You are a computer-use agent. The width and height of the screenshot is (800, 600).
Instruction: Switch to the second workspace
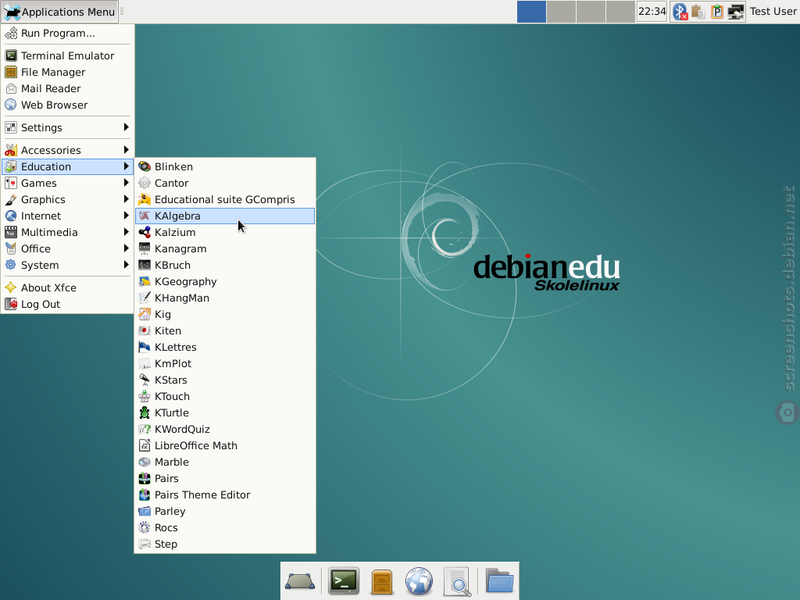click(x=561, y=12)
